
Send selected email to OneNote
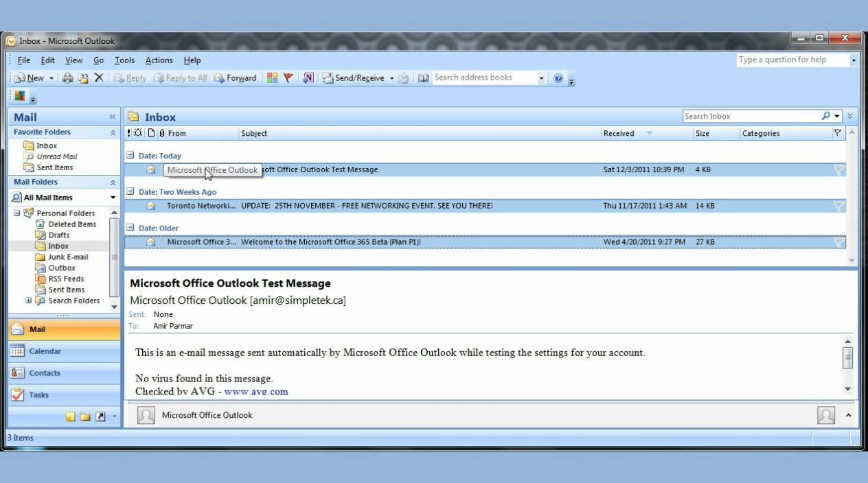coord(308,78)
